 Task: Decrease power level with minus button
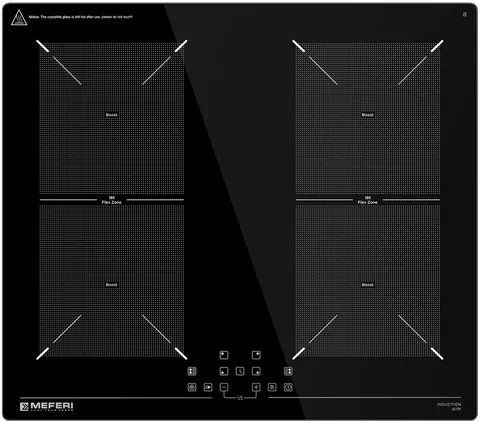pyautogui.click(x=224, y=387)
